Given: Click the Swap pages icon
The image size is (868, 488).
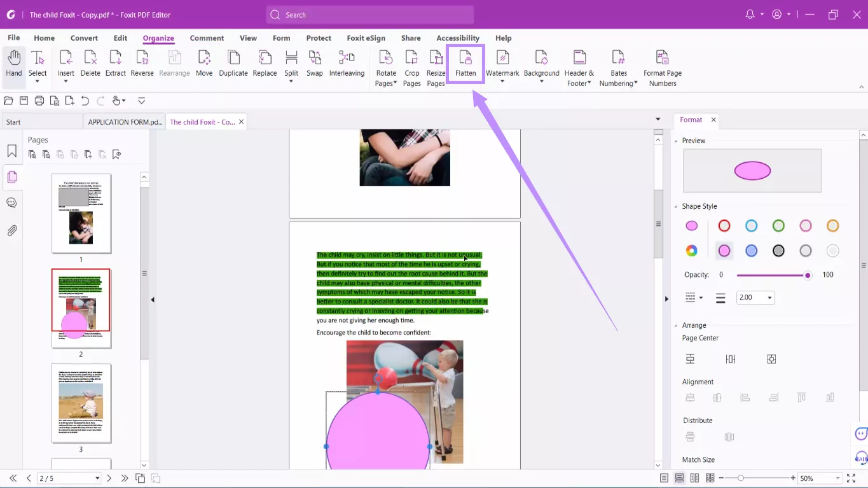Looking at the screenshot, I should [315, 64].
